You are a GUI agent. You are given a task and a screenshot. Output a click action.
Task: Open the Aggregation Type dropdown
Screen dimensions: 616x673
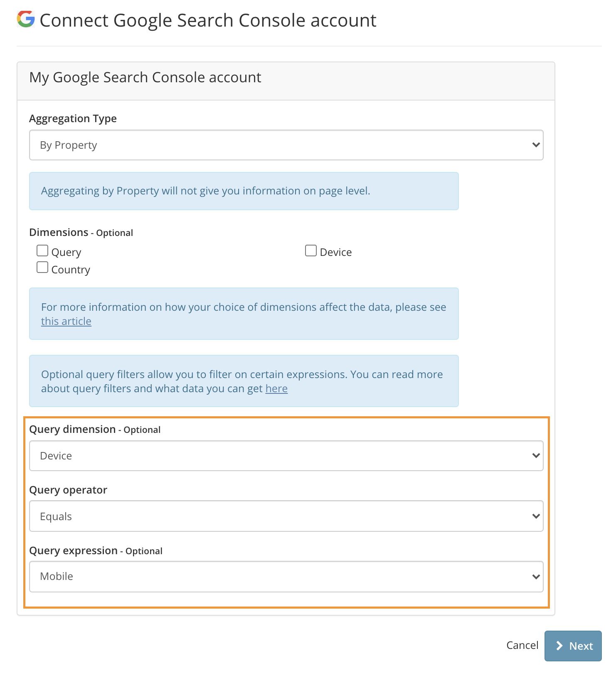tap(286, 145)
